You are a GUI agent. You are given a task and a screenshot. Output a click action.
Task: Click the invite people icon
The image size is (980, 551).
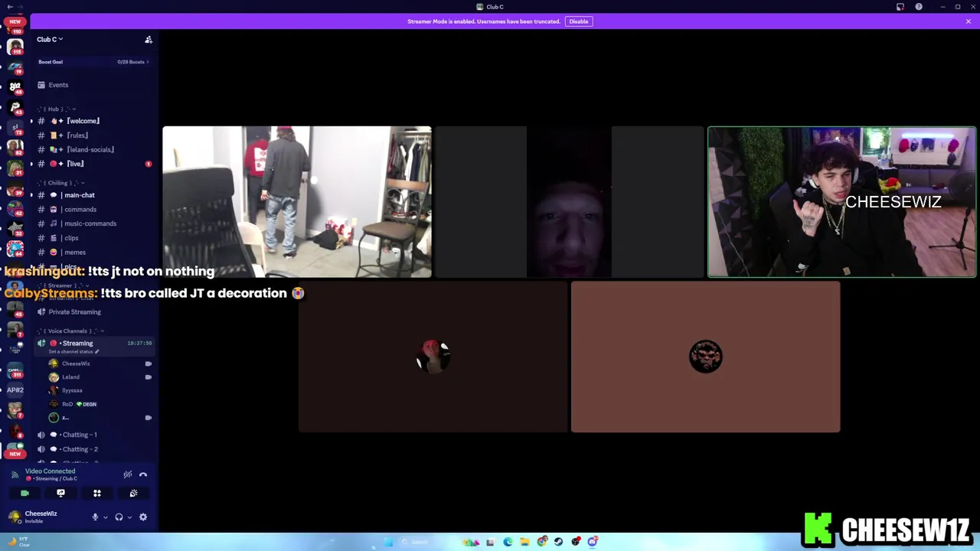(x=149, y=39)
